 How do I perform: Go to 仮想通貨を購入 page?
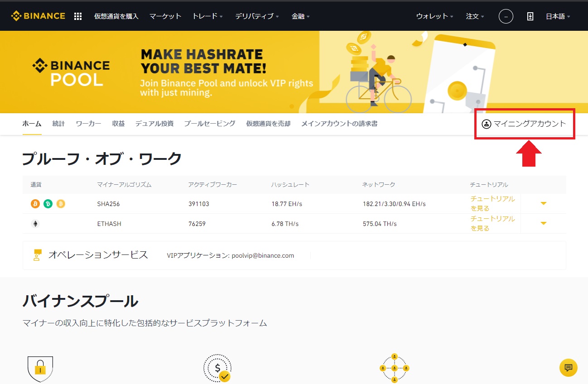pos(116,16)
